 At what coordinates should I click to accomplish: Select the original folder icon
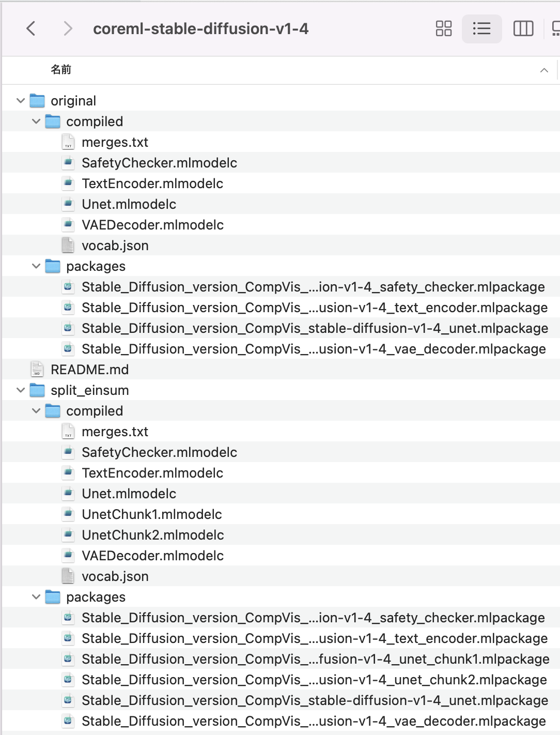pos(37,101)
